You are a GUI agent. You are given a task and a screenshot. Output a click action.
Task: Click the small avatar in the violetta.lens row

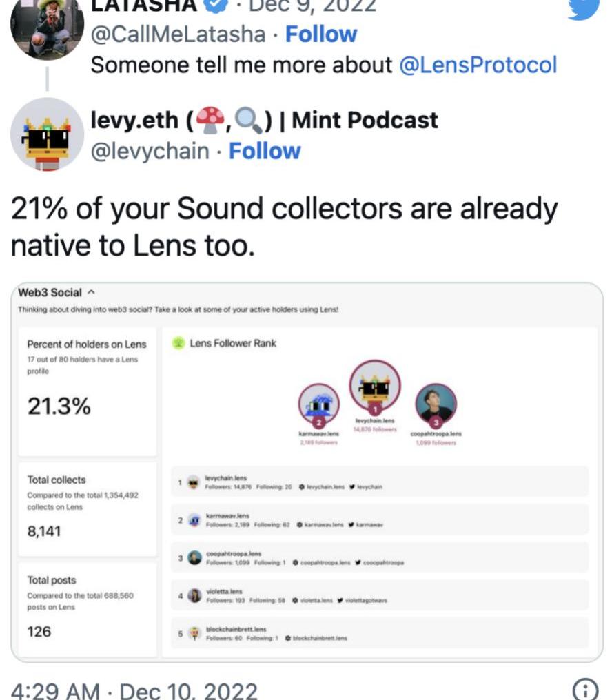point(195,595)
